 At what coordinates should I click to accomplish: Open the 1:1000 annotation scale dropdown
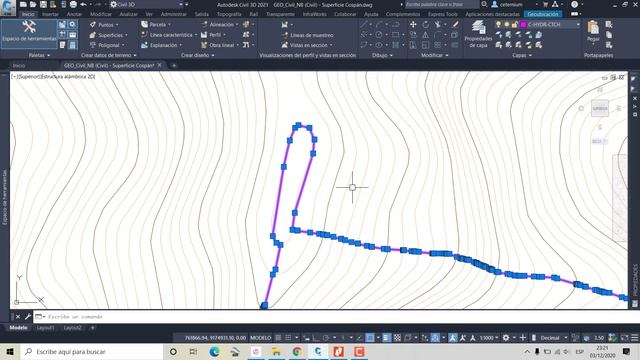click(489, 338)
